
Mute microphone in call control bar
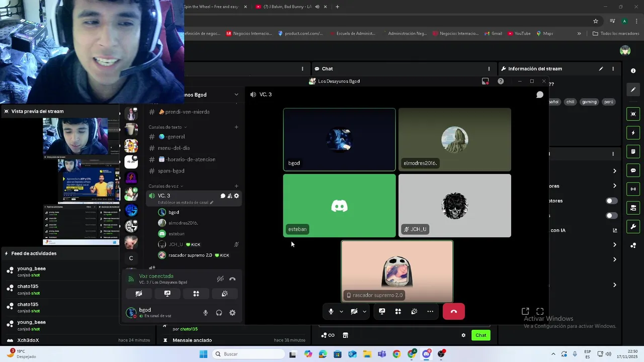tap(331, 311)
